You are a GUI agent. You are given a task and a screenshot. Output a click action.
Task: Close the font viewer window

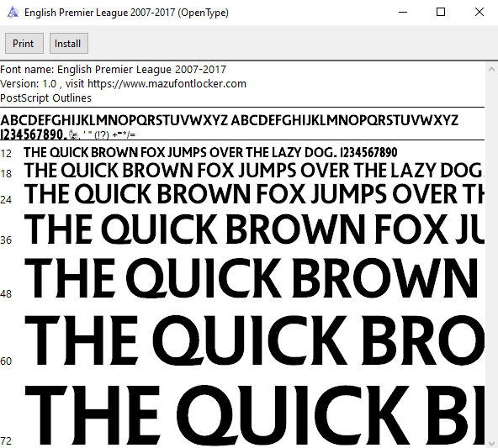pos(479,13)
